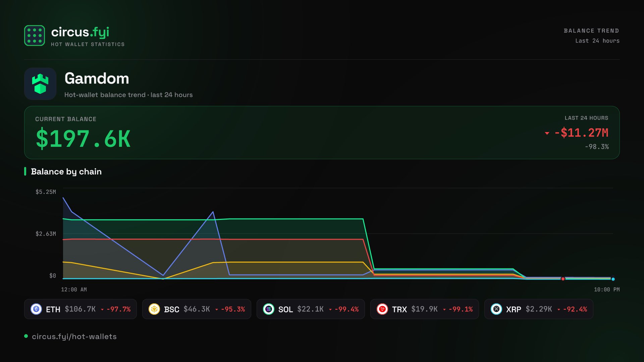This screenshot has height=362, width=644.
Task: Click the -92.4% XRP change value
Action: point(575,309)
